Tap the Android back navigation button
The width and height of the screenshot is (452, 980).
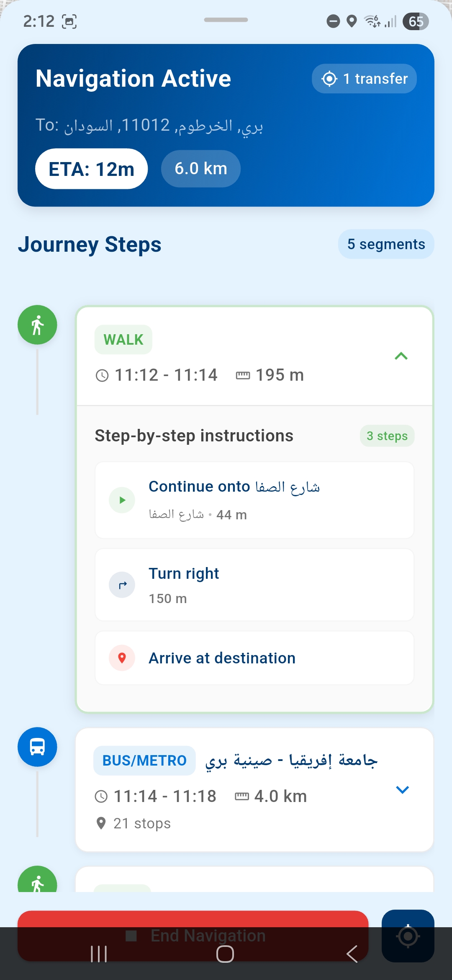click(x=352, y=954)
